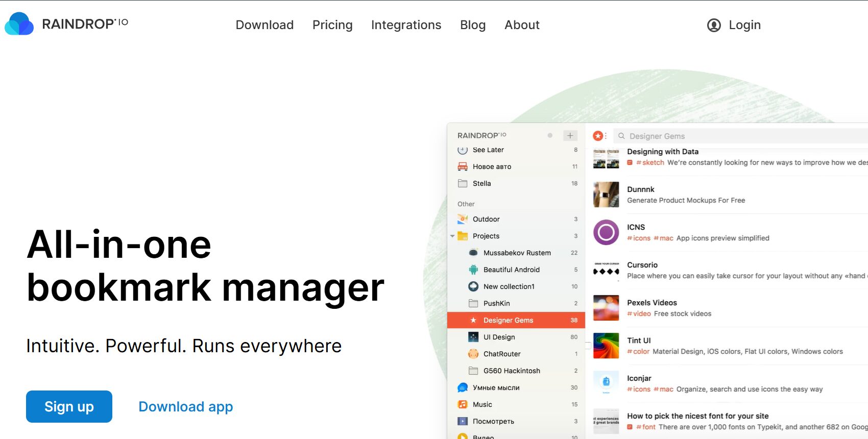Click the yellow Projects folder icon

pos(463,236)
